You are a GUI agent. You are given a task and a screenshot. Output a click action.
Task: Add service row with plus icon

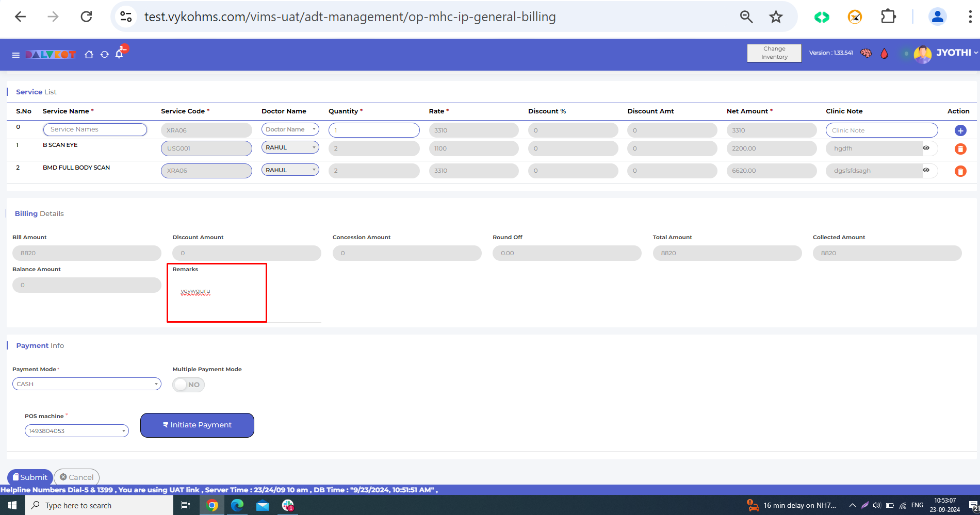click(x=960, y=130)
